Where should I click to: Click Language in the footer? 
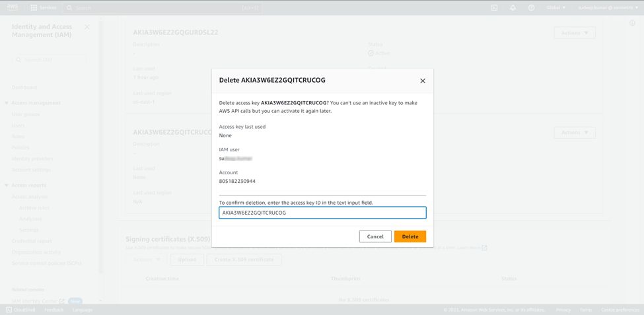pyautogui.click(x=83, y=310)
